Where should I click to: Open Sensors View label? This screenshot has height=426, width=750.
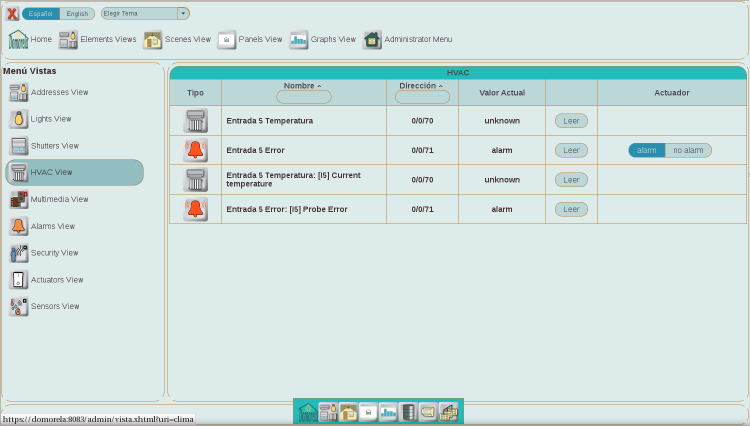[x=55, y=306]
